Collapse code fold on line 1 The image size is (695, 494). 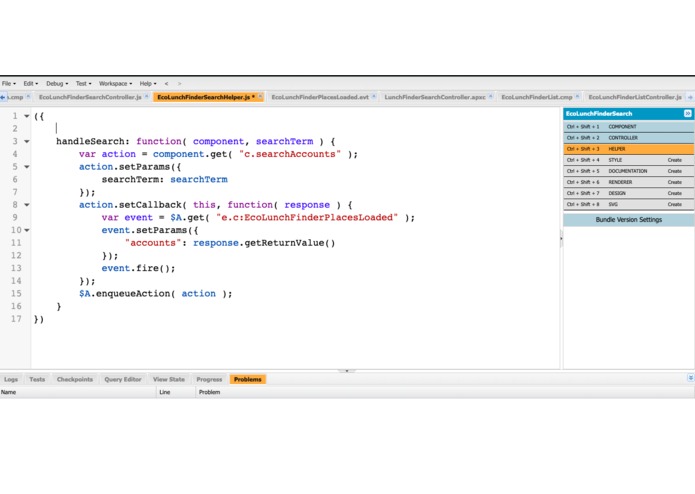tap(27, 116)
